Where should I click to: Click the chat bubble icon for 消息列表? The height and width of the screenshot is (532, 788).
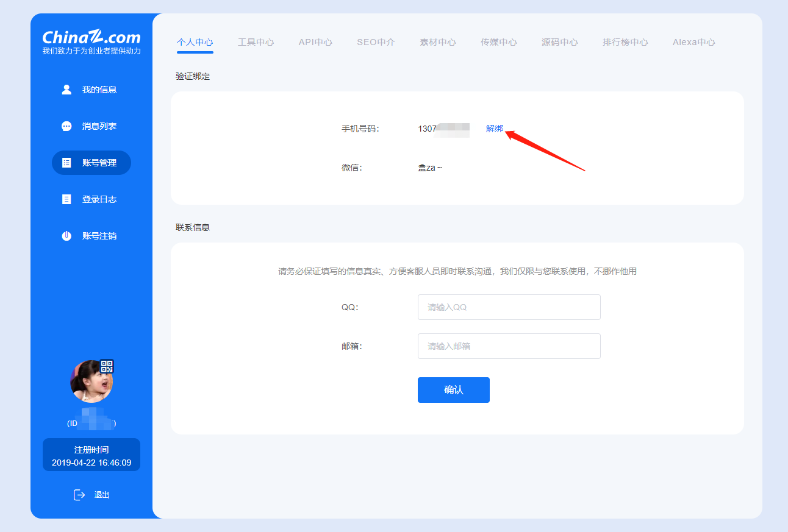coord(67,126)
